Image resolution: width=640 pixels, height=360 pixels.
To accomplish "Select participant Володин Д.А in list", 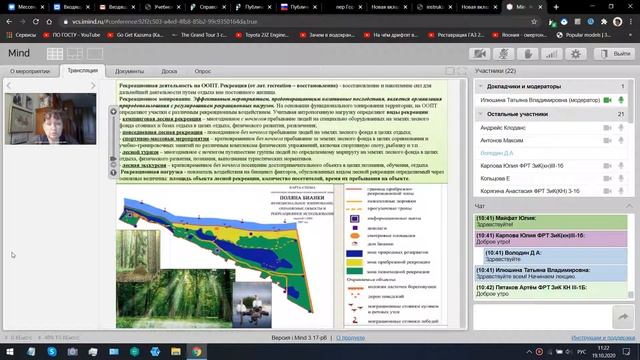I will (x=497, y=153).
